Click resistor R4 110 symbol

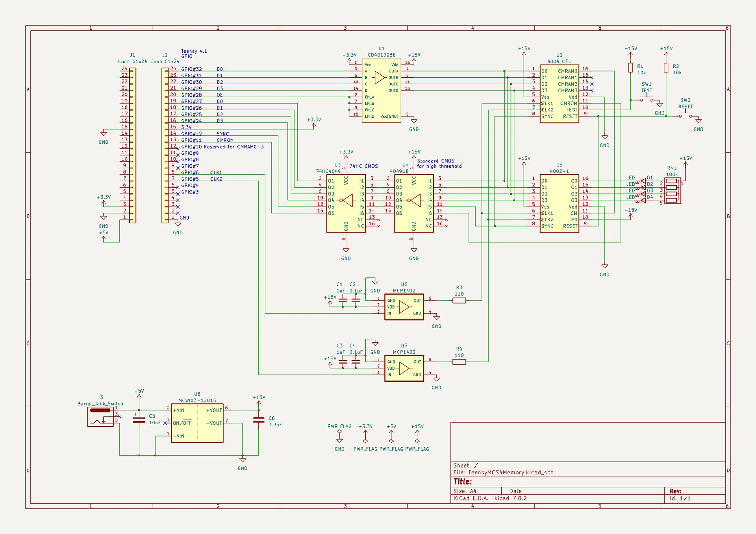[x=459, y=362]
